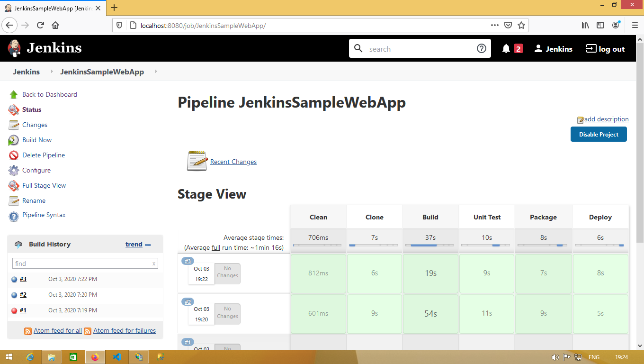Open File Explorer from taskbar
The image size is (644, 364).
pos(52,357)
